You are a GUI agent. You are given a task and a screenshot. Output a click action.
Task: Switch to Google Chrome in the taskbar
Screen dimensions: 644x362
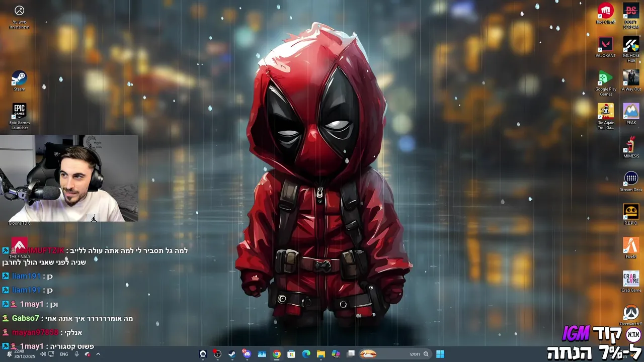pyautogui.click(x=277, y=354)
